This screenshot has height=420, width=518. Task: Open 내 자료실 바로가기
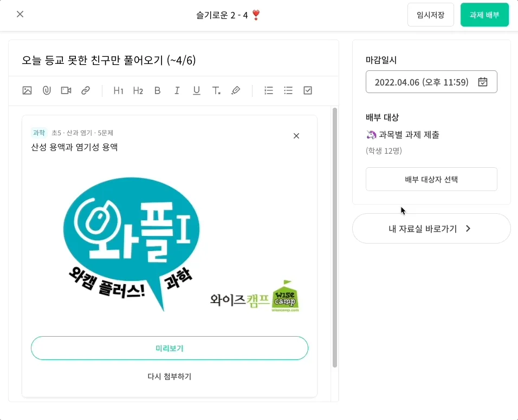(431, 228)
